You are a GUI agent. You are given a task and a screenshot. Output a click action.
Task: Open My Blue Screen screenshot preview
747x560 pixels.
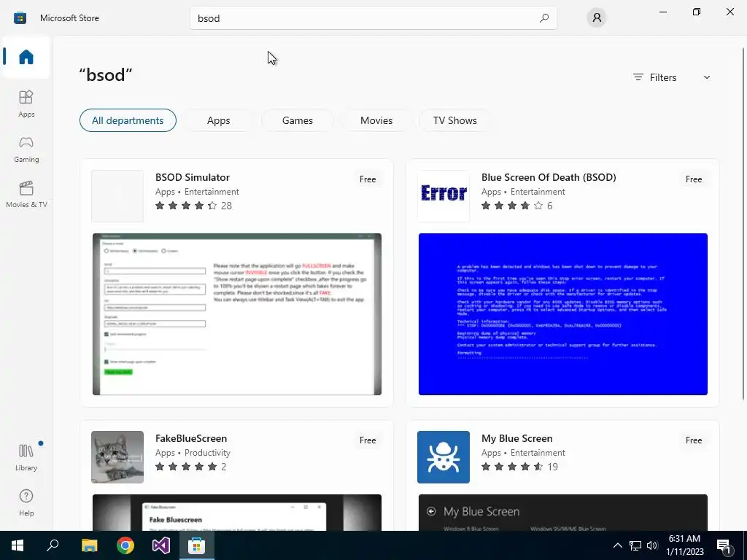click(x=563, y=513)
